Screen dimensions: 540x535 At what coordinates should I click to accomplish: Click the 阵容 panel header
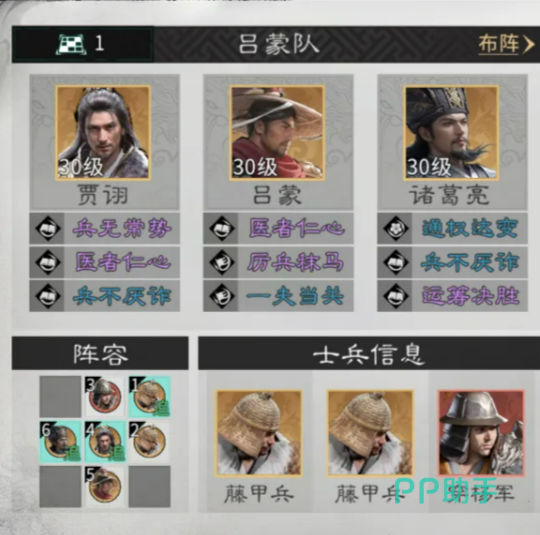[100, 353]
